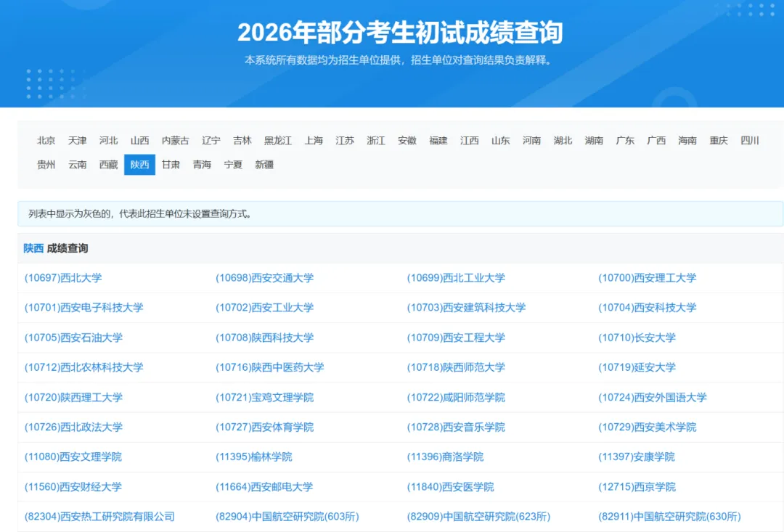Select the 辽宁 province tab

coord(211,141)
